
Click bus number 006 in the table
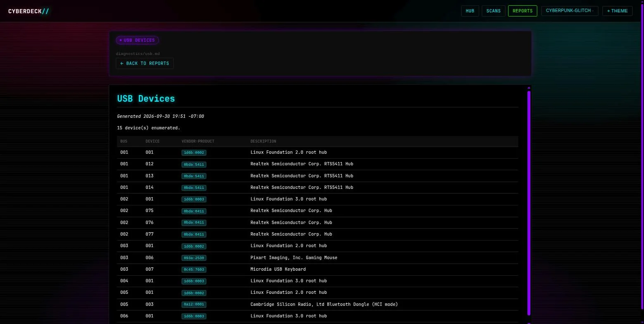[x=124, y=316]
